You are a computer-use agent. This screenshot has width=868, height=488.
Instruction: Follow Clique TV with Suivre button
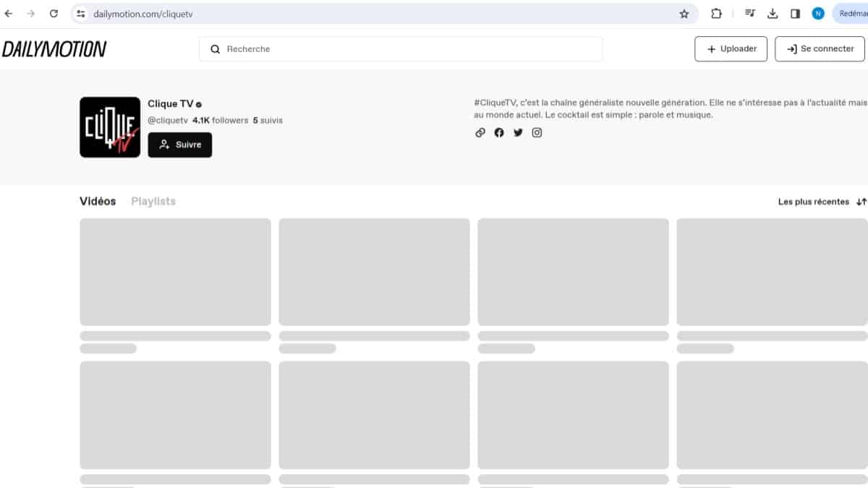pyautogui.click(x=180, y=145)
